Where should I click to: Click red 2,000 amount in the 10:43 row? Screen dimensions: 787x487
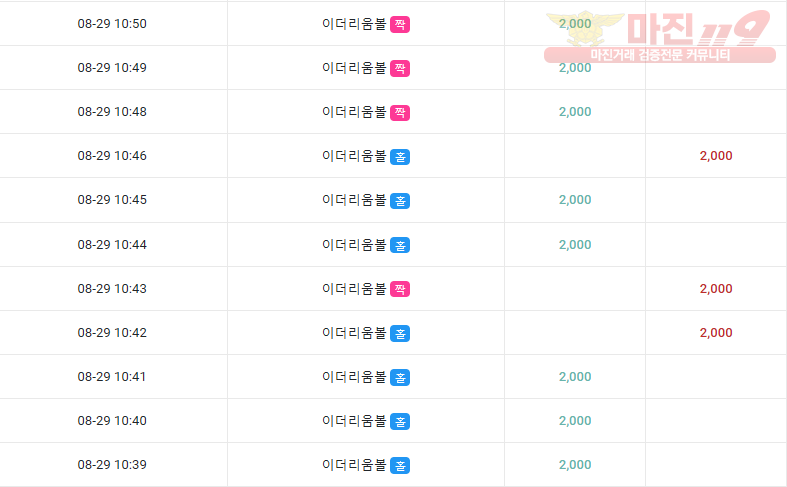tap(716, 289)
